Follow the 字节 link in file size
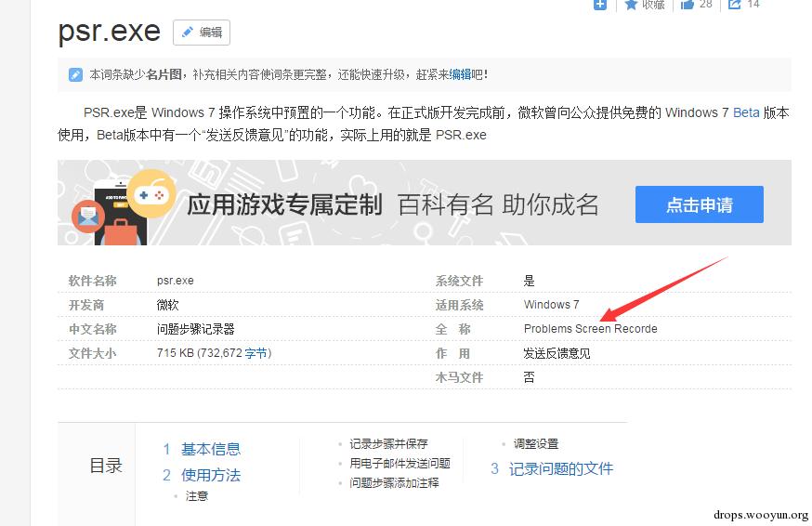Viewport: 812px width, 526px height. pos(255,353)
